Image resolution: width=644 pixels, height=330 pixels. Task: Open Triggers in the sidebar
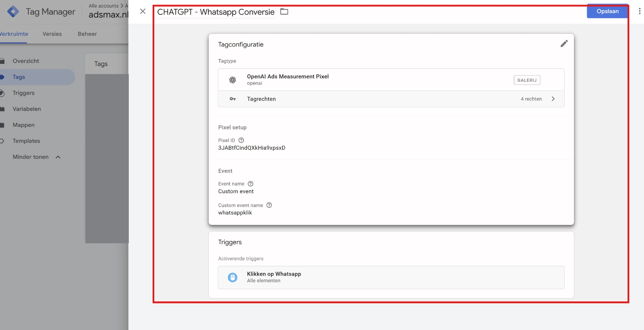23,93
